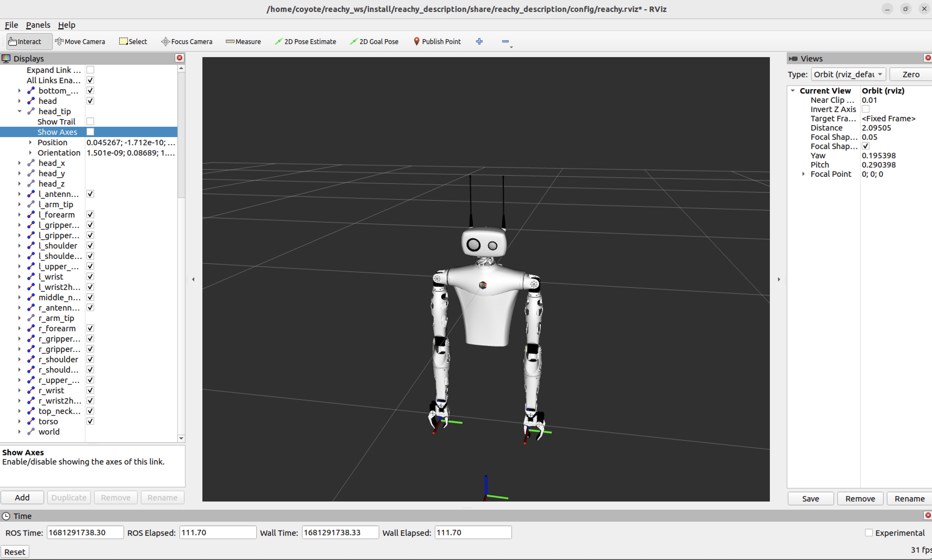Close the Time panel
The height and width of the screenshot is (560, 932).
coord(927,515)
